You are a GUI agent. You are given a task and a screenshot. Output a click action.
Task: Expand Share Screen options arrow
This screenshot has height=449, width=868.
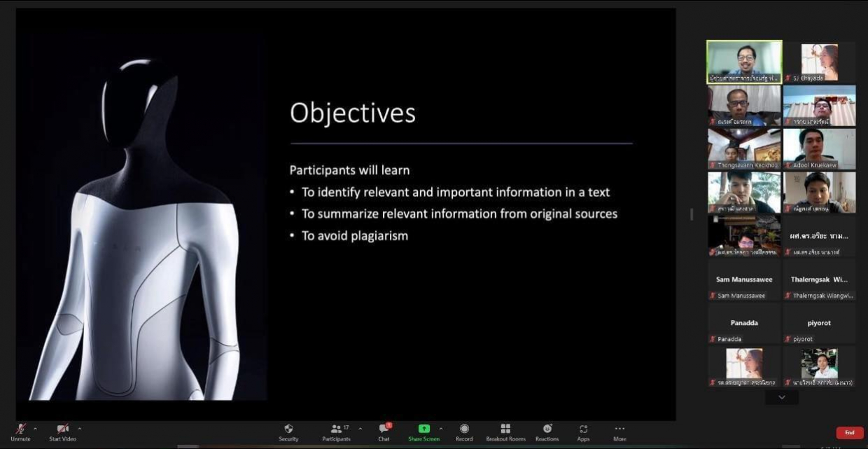(441, 429)
